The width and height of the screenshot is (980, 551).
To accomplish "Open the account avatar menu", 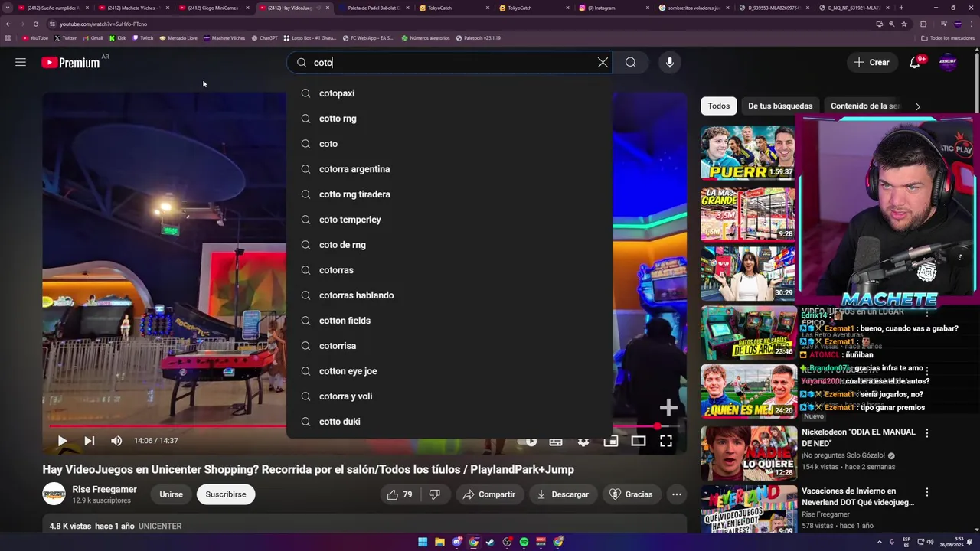I will (x=948, y=63).
